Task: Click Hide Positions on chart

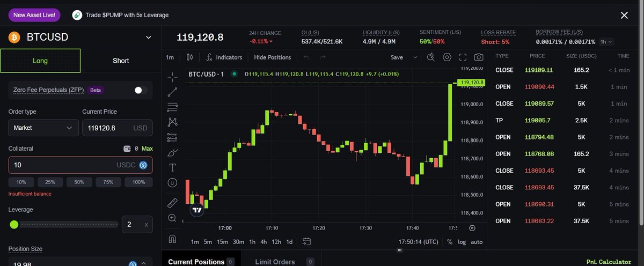Action: click(273, 57)
